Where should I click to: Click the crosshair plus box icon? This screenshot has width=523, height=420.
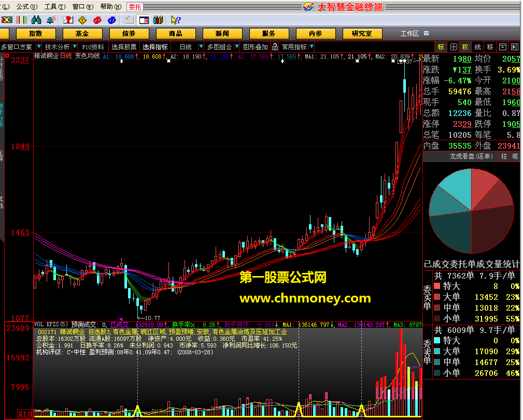point(454,47)
